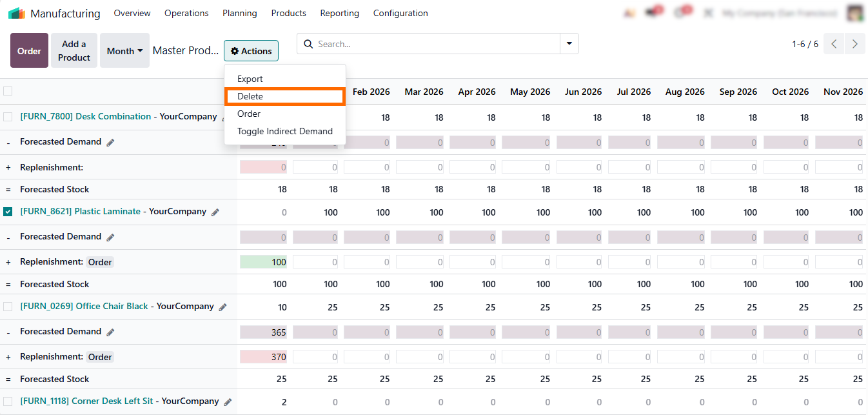This screenshot has width=868, height=415.
Task: Open user avatar menu
Action: pos(855,13)
